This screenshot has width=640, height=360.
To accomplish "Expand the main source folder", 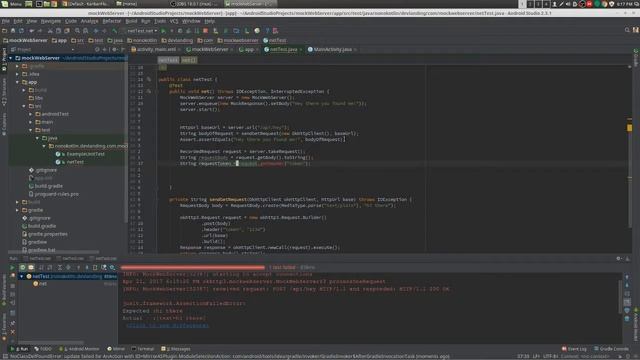I will 31,122.
